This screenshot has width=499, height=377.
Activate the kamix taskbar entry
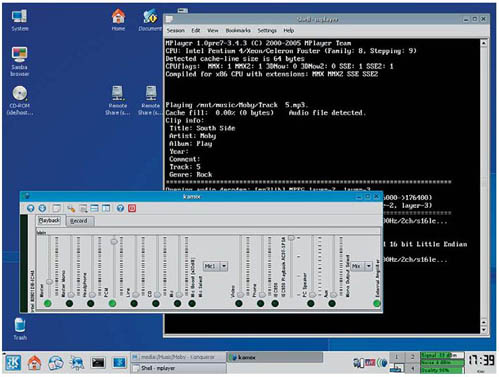coord(275,357)
